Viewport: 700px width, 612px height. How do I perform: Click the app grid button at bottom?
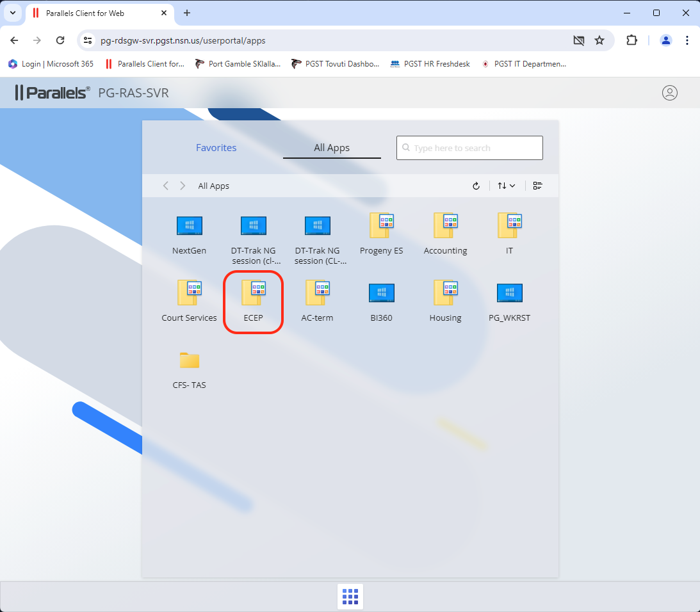pos(350,597)
